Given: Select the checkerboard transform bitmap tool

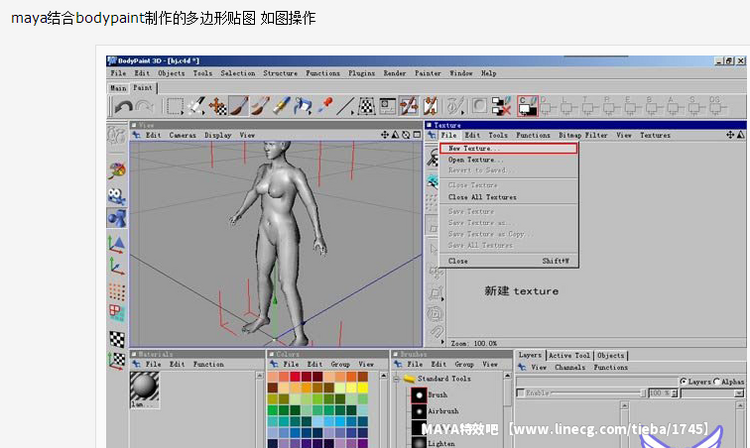Looking at the screenshot, I should [366, 107].
